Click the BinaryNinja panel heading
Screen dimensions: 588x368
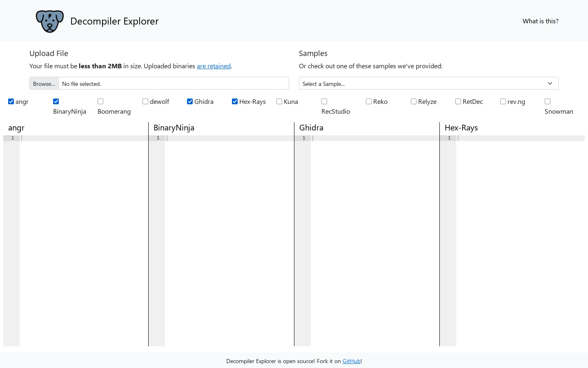pyautogui.click(x=174, y=128)
